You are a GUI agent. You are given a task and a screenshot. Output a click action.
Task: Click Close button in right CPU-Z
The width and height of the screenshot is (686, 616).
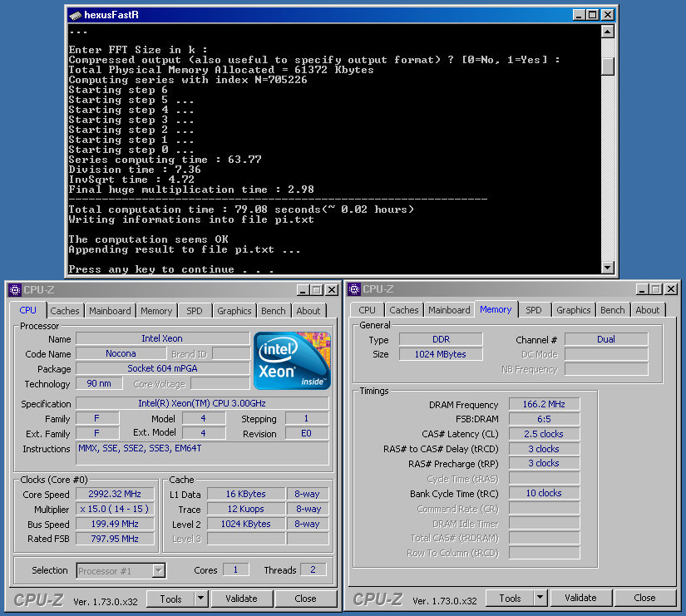click(644, 598)
